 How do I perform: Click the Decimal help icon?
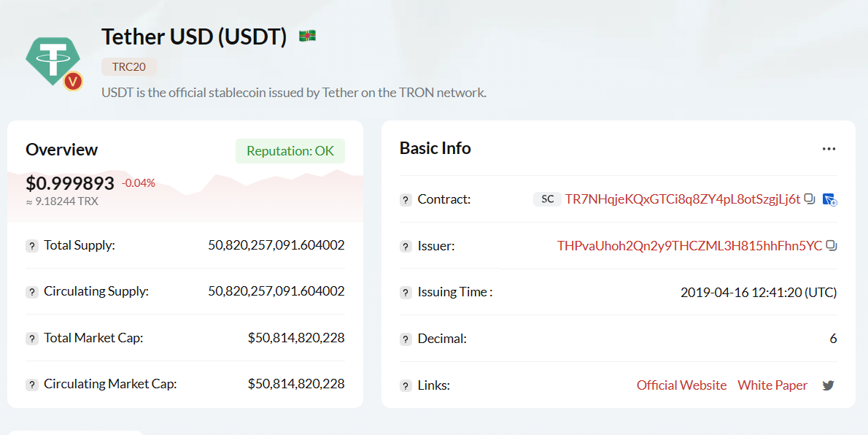(406, 339)
